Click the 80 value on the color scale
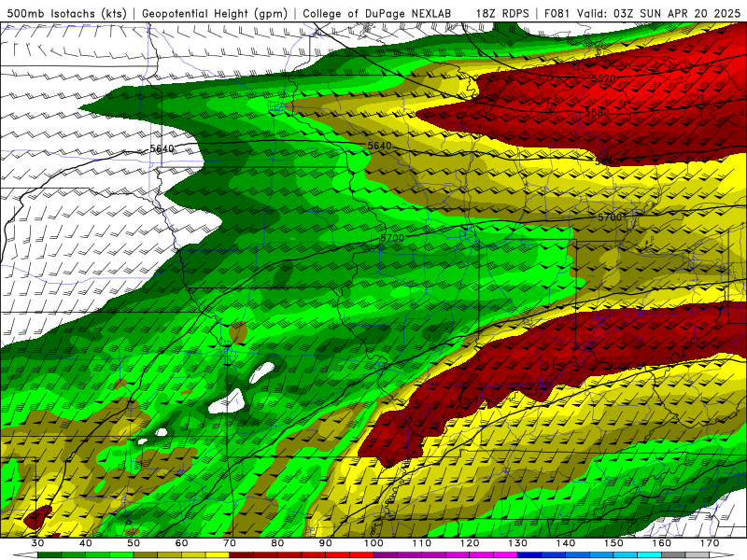The height and width of the screenshot is (560, 747). (277, 543)
